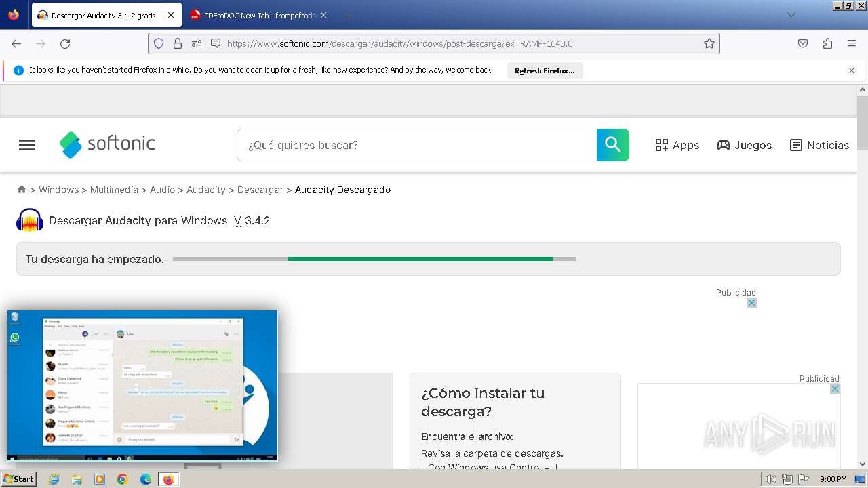Close the PDFtoDOC New Tab tab

[323, 15]
